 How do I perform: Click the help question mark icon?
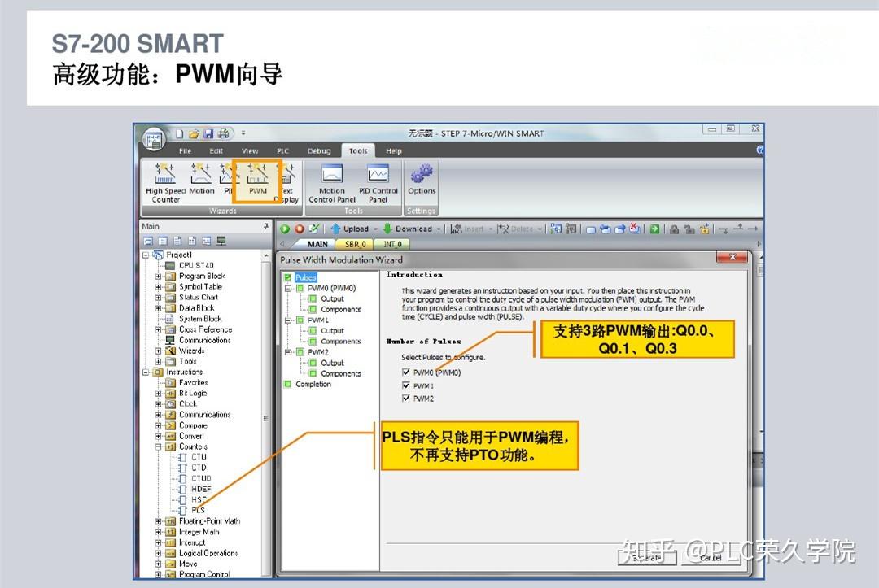(x=760, y=150)
